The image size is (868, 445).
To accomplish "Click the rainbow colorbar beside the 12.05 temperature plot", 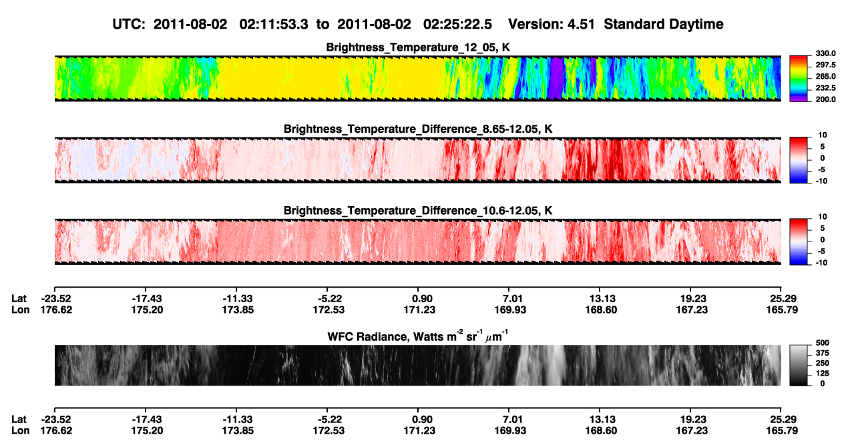I will [x=799, y=77].
